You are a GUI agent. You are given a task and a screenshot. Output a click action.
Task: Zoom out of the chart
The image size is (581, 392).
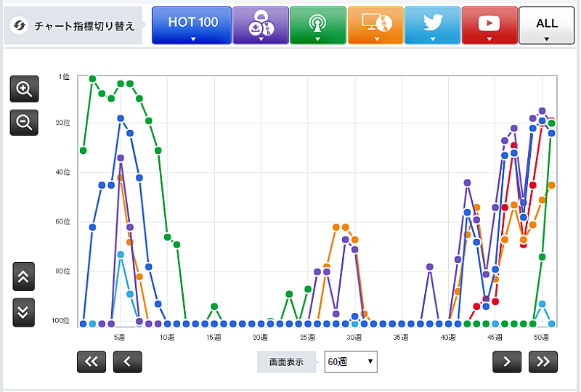(24, 123)
